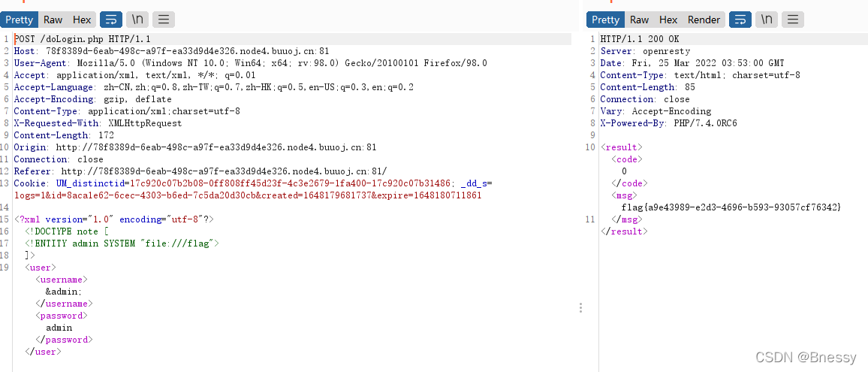The width and height of the screenshot is (868, 372).
Task: Click request Connection: close line
Action: pos(59,159)
